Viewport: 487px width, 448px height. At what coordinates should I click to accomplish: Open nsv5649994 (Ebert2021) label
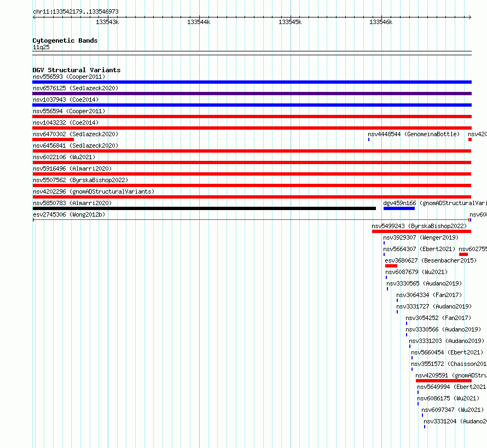point(452,387)
